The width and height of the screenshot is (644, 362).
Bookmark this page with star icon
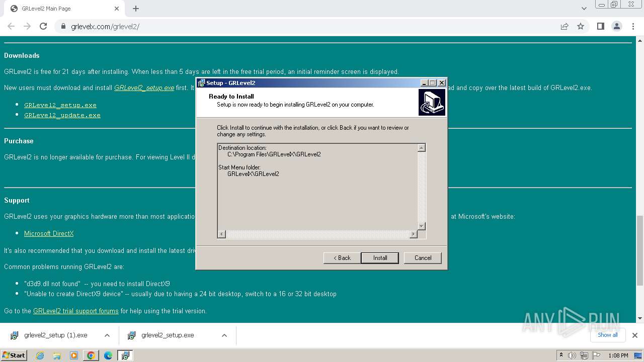[581, 26]
